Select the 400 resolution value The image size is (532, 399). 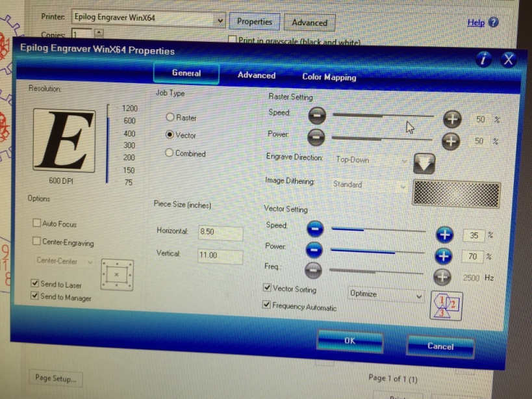tap(129, 133)
